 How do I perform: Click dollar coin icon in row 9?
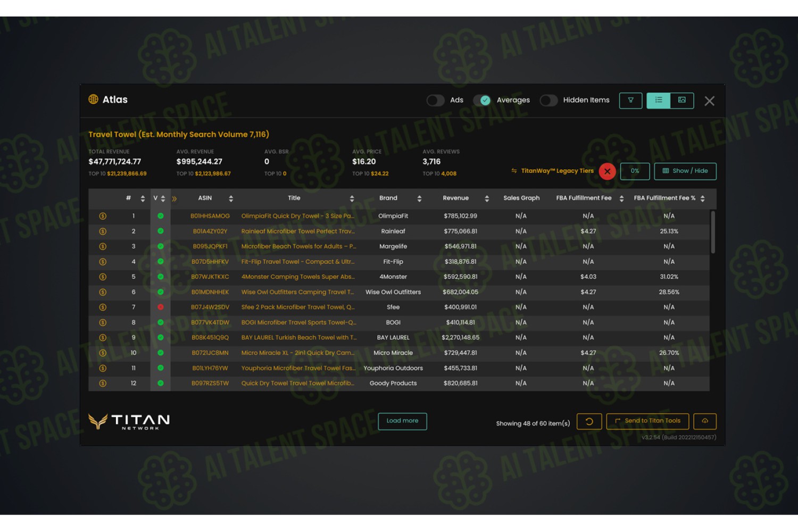(x=103, y=337)
